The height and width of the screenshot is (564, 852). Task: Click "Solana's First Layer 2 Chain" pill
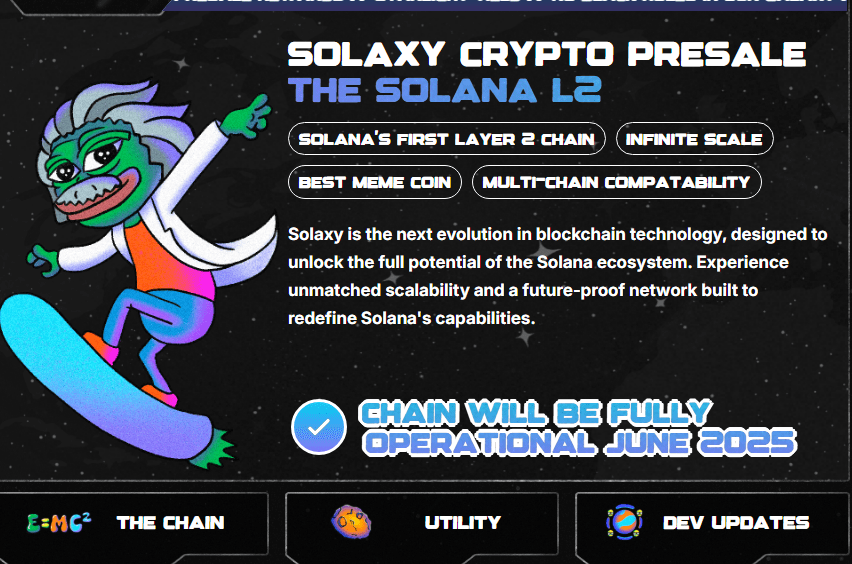[446, 139]
